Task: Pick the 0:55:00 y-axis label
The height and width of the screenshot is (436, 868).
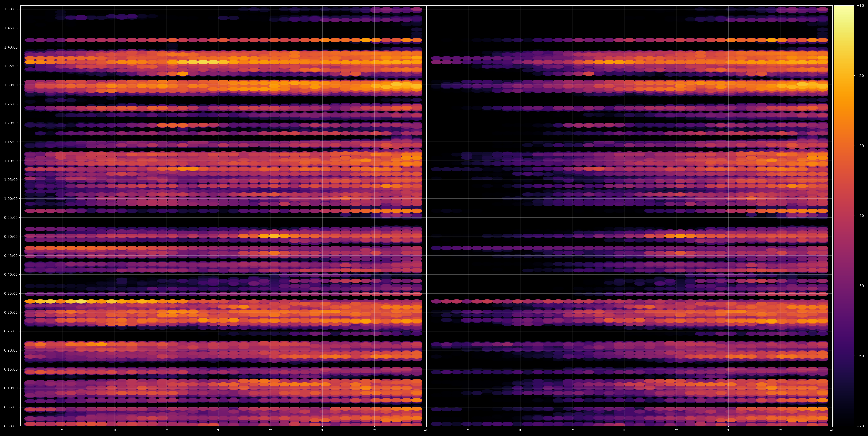Action: pyautogui.click(x=11, y=217)
